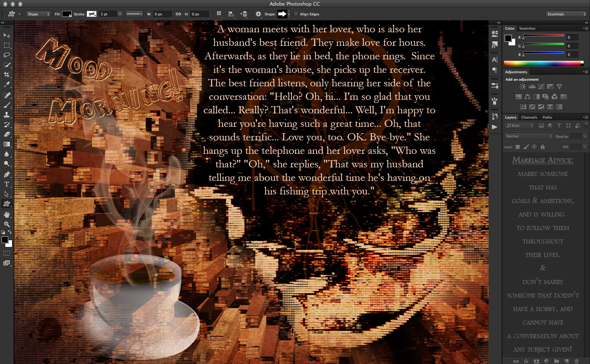Viewport: 590px width, 364px height.
Task: Toggle filter for pixel layers
Action: pyautogui.click(x=541, y=126)
